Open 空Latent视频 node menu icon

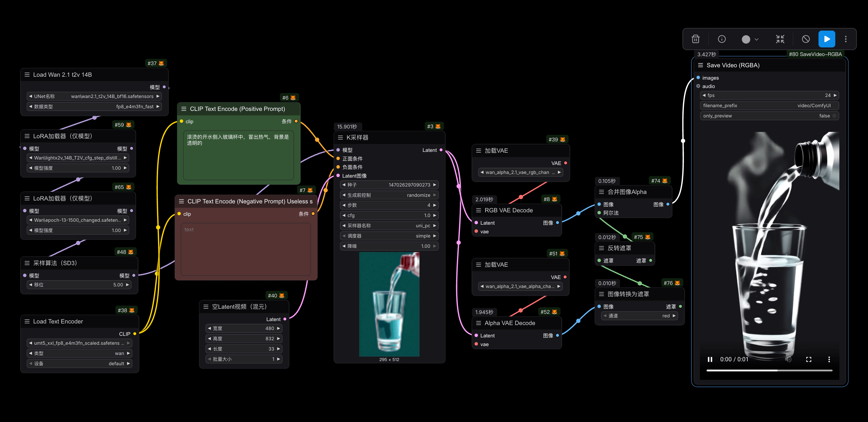tap(206, 307)
